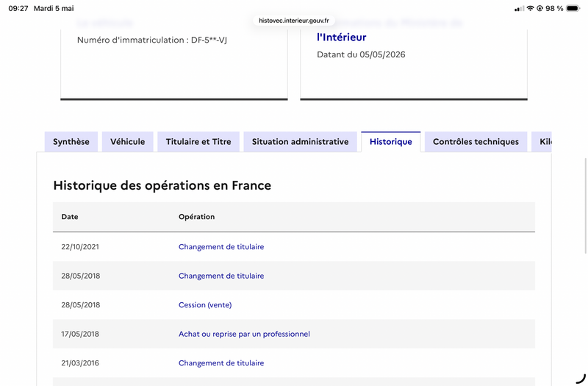The image size is (588, 386).
Task: Tap the curved corner handle icon
Action: point(581,378)
